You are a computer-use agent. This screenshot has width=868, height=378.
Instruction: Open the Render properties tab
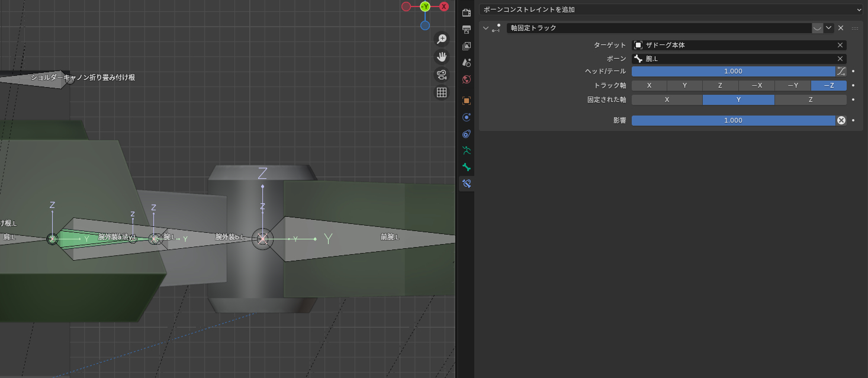[x=467, y=12]
